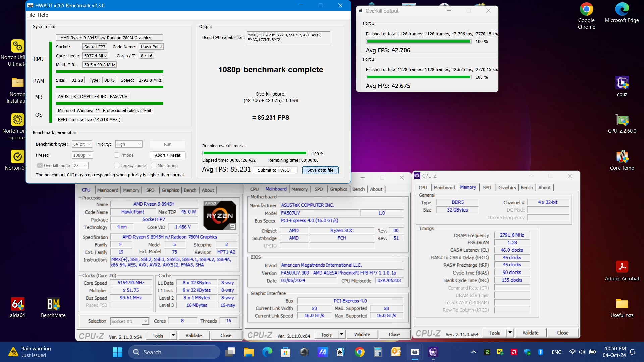
Task: Switch to About tab in Memory window
Action: pos(544,187)
